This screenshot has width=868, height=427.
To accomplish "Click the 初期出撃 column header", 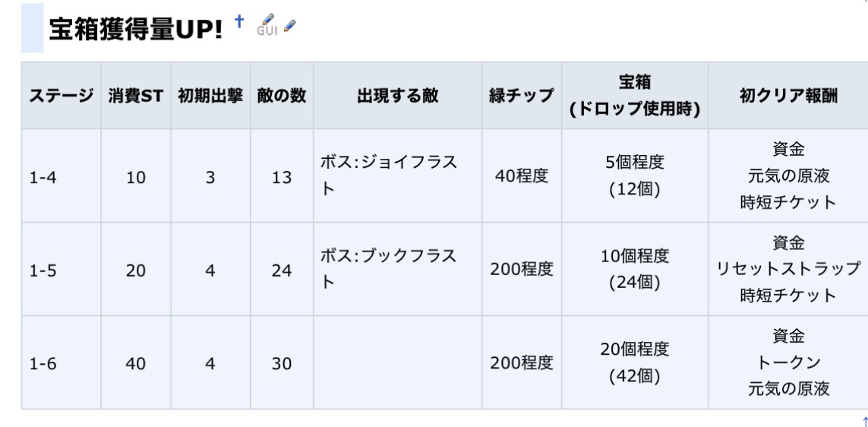I will [210, 96].
